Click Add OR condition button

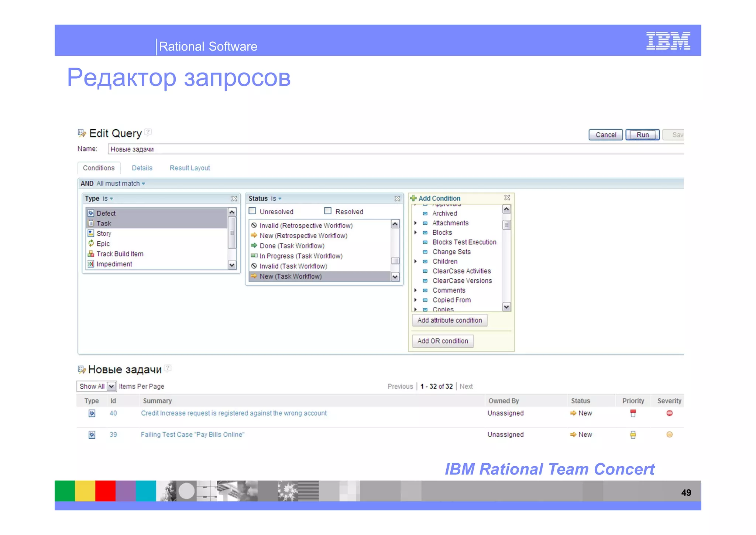[x=443, y=341]
